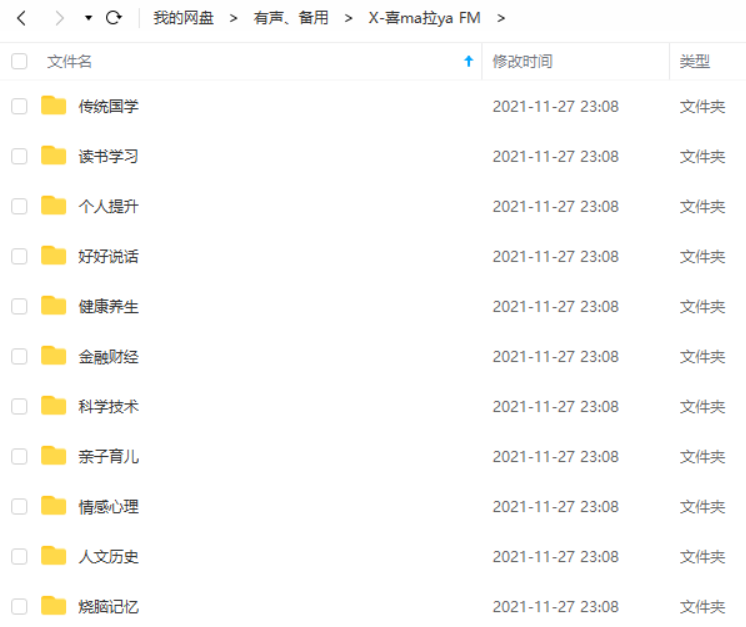Refresh the current folder listing
The width and height of the screenshot is (746, 627).
pos(114,18)
